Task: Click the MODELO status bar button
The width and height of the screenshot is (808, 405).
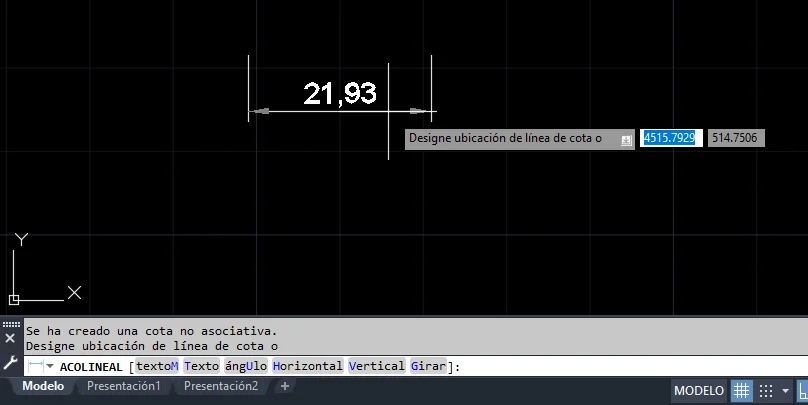Action: [x=699, y=391]
